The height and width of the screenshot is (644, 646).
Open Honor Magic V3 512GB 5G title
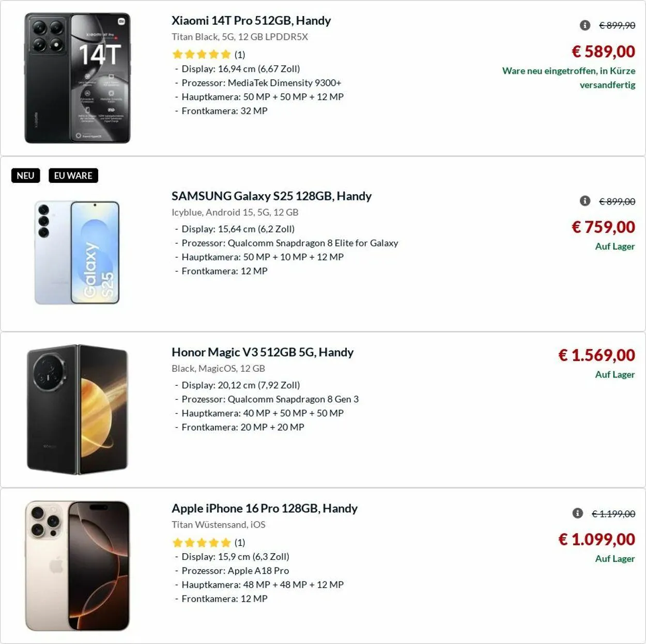click(263, 352)
